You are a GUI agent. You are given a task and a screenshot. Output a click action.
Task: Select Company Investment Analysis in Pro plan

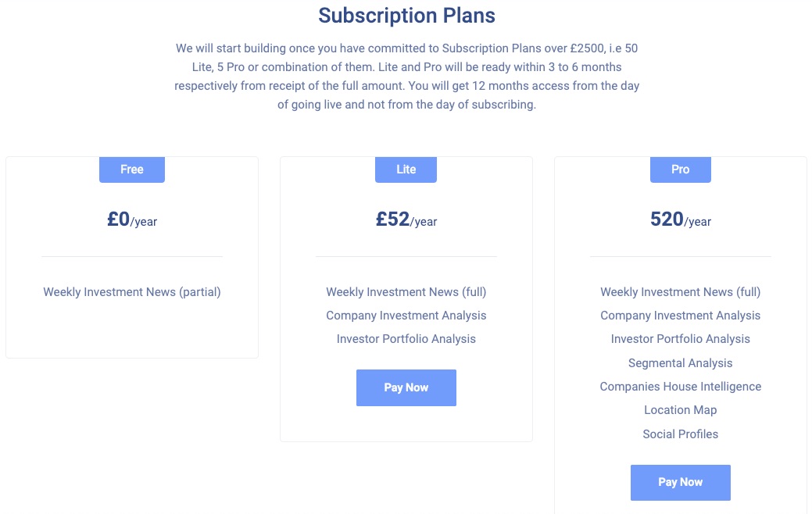click(680, 316)
